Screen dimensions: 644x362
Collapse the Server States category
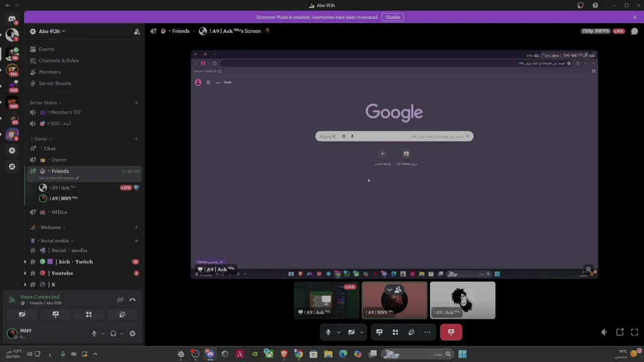point(45,103)
